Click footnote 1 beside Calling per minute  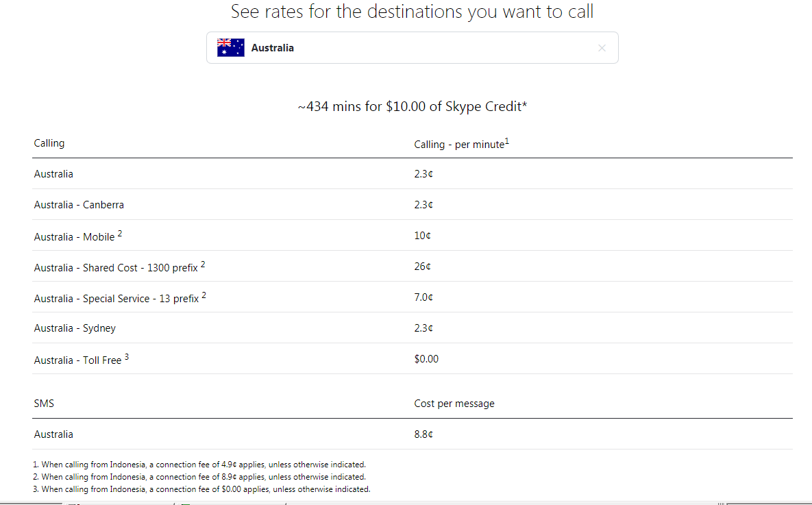[507, 141]
